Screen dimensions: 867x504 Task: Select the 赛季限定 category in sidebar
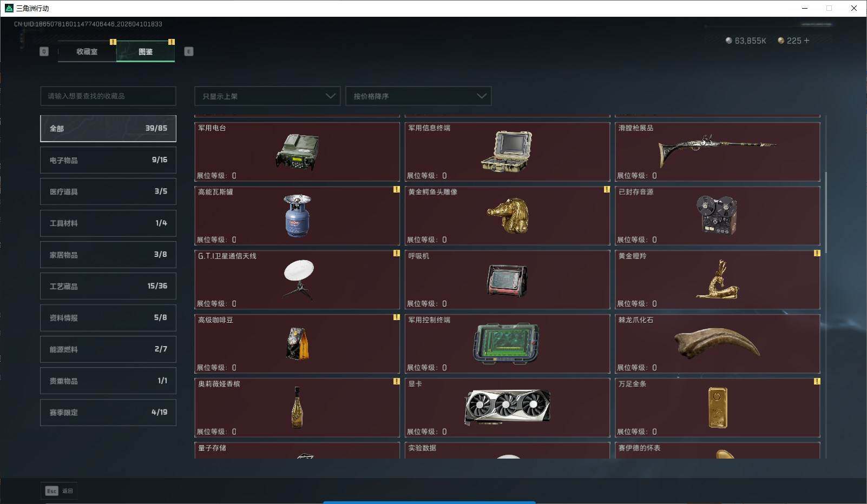tap(108, 412)
